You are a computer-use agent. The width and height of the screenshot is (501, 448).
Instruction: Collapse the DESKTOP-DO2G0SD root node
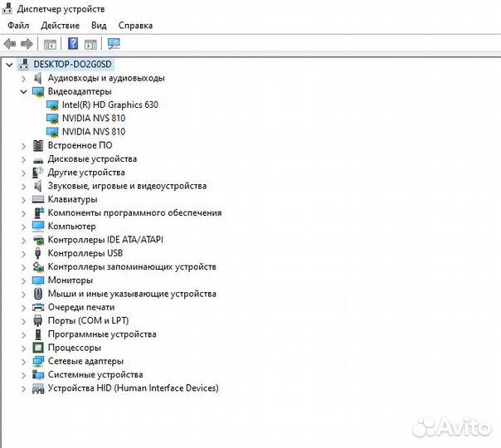[9, 65]
